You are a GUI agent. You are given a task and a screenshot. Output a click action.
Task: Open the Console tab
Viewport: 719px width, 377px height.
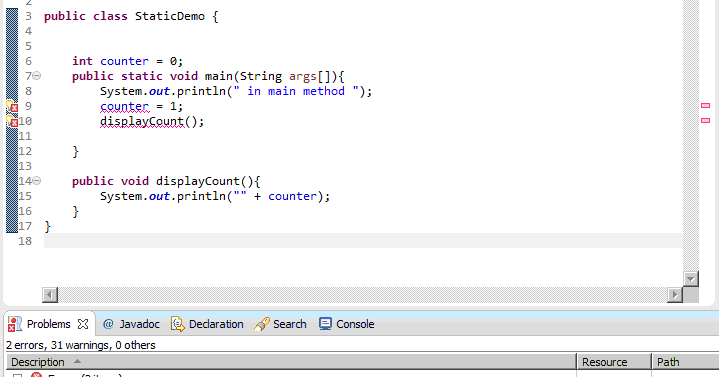355,324
